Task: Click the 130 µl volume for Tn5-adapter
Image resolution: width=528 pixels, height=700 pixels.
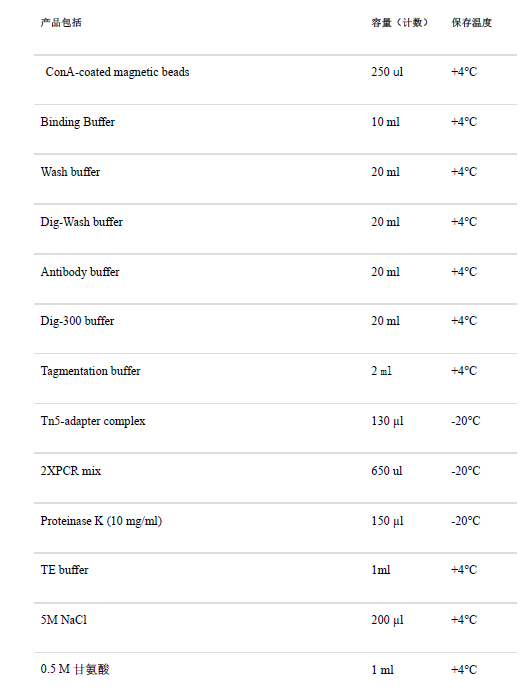Action: tap(387, 421)
